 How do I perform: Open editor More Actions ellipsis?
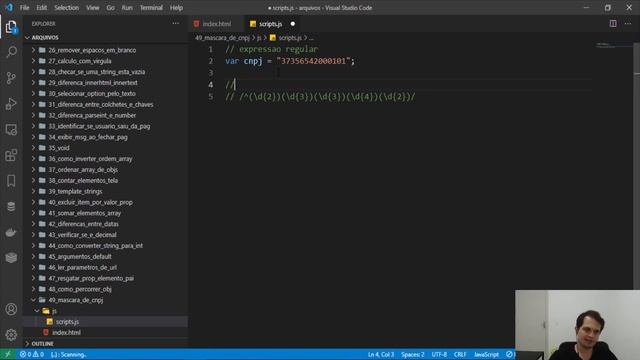pyautogui.click(x=628, y=24)
